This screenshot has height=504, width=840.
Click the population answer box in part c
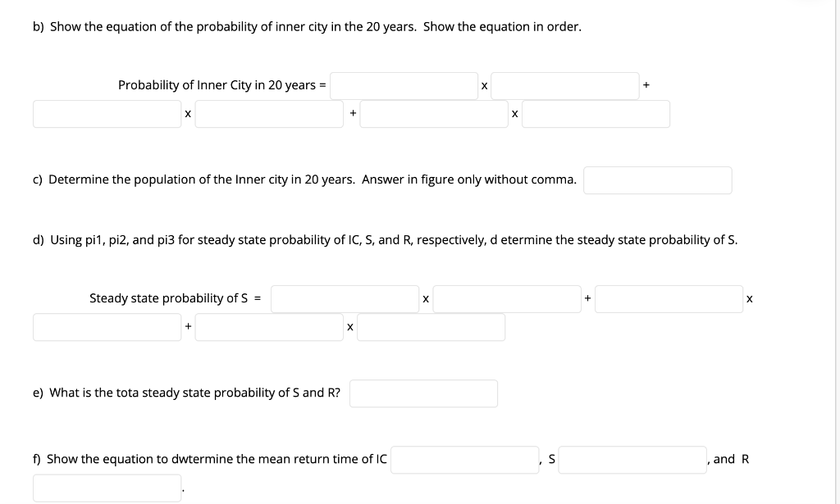[x=657, y=179]
